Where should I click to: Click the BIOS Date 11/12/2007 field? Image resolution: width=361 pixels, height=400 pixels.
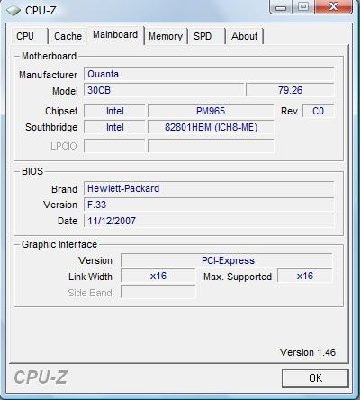tap(209, 220)
